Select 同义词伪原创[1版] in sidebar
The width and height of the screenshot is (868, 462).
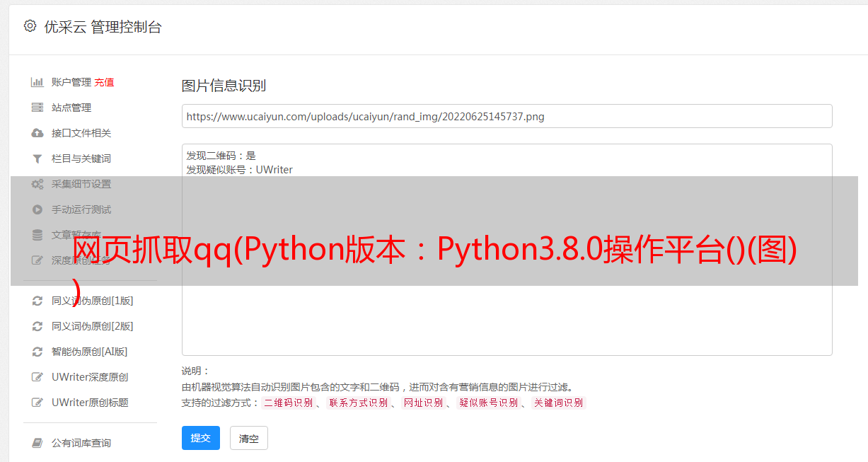pos(93,301)
